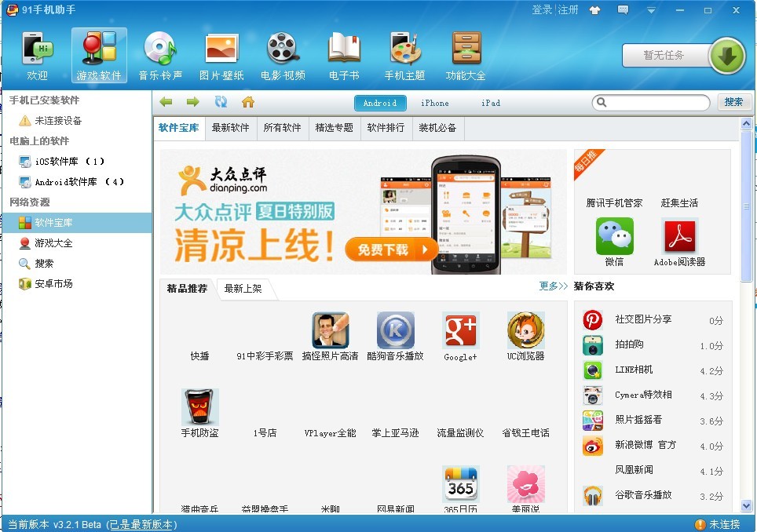
Task: Click the vertical scrollbar thumb
Action: [746, 206]
